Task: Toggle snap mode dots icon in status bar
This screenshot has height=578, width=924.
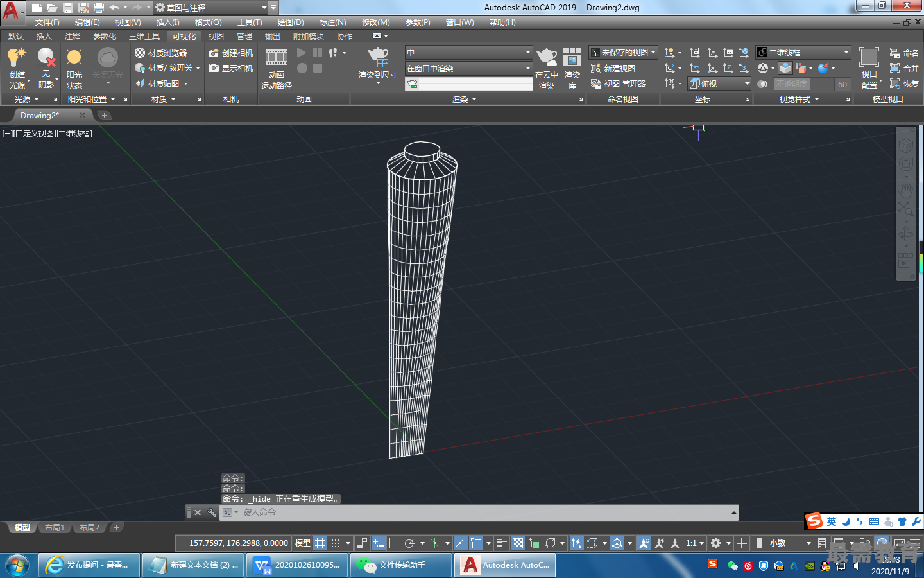Action: click(336, 543)
